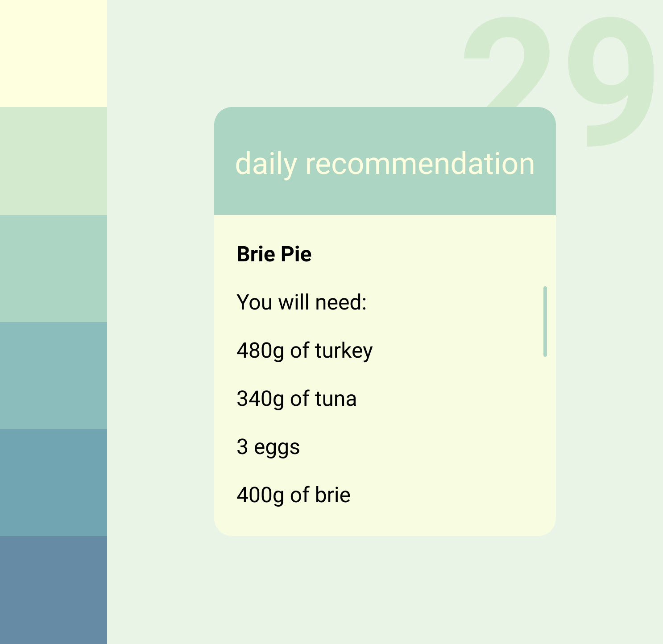The image size is (663, 644).
Task: Click the large '29' date number
Action: pyautogui.click(x=559, y=82)
